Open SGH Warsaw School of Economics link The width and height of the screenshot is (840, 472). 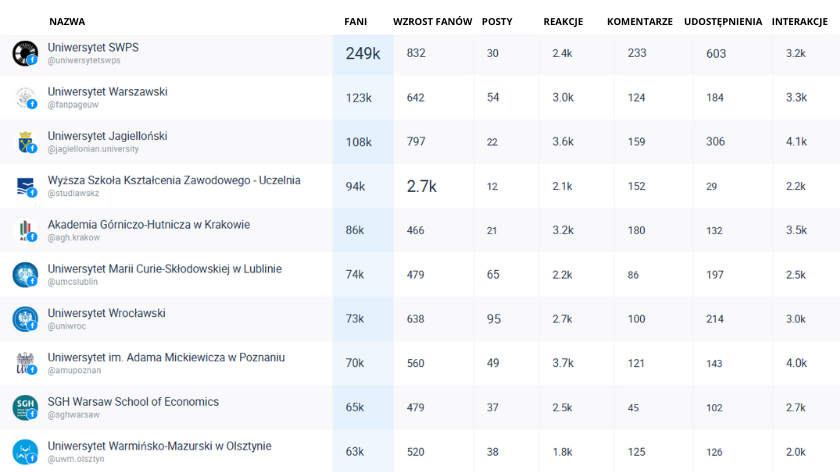[133, 401]
